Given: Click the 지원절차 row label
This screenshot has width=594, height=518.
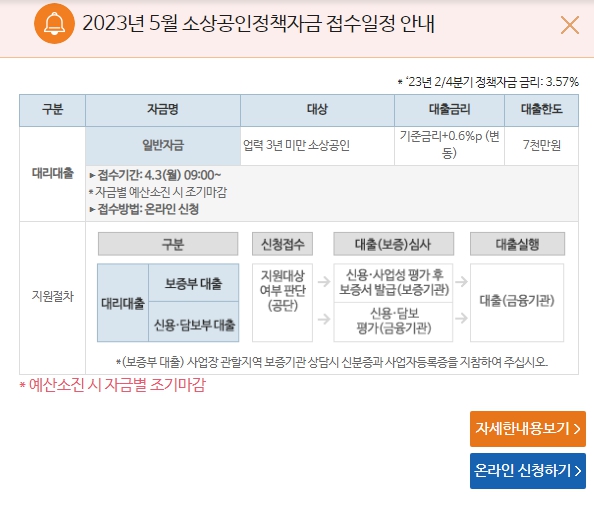Looking at the screenshot, I should click(52, 297).
